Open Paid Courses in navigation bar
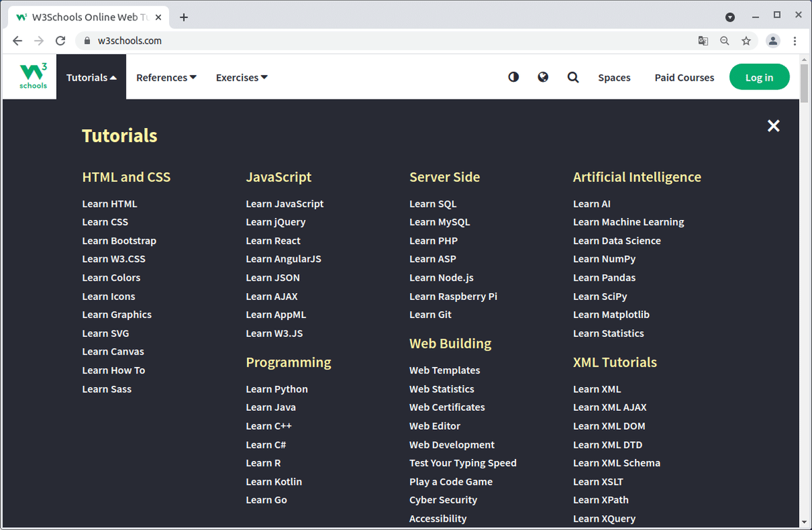 [x=684, y=78]
